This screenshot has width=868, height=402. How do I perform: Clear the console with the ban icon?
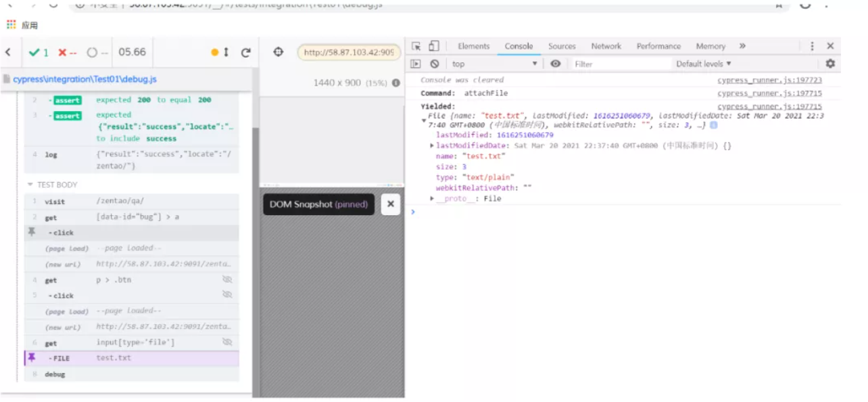[x=435, y=64]
